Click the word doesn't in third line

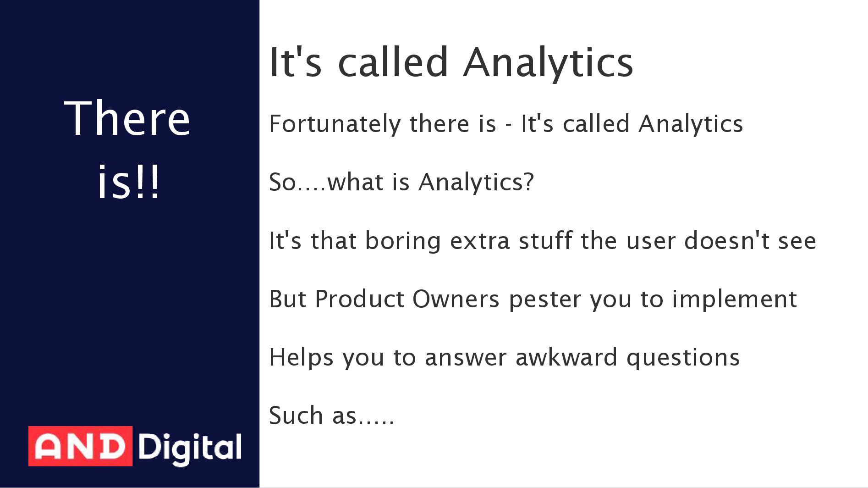coord(727,241)
